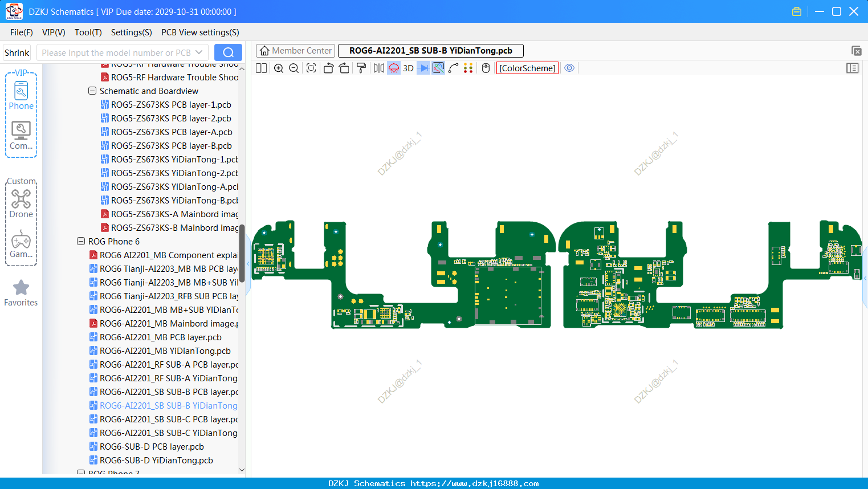
Task: Zoom out of the PCB view
Action: [294, 68]
